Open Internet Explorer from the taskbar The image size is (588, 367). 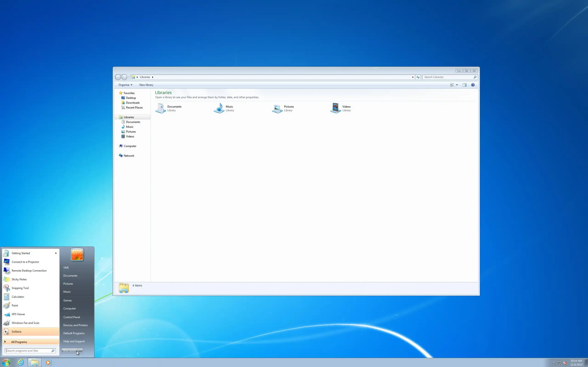(21, 362)
